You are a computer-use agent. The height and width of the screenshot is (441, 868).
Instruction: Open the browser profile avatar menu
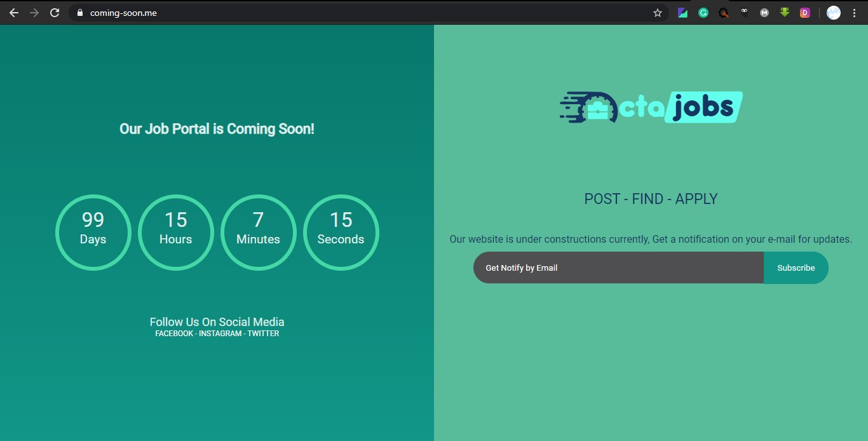point(833,13)
